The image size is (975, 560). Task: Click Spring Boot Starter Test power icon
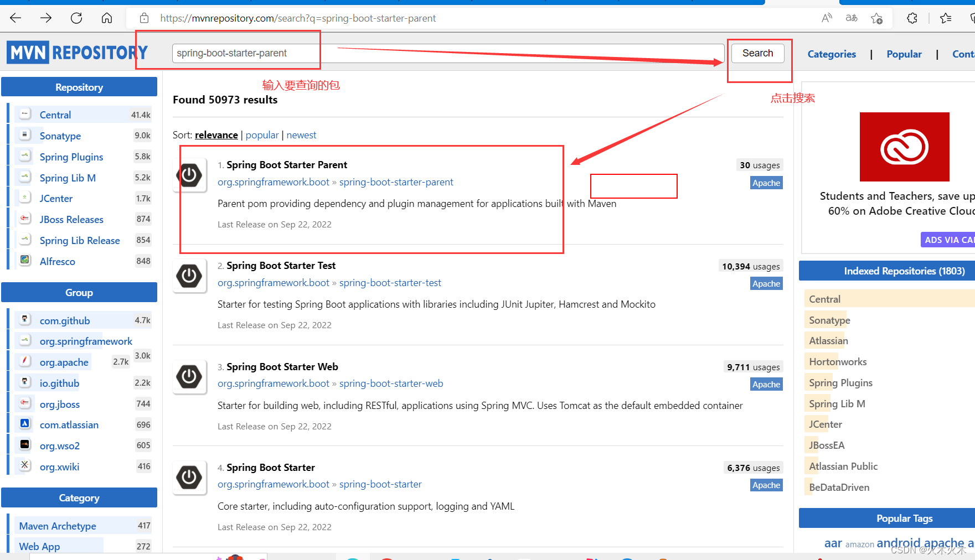click(189, 276)
